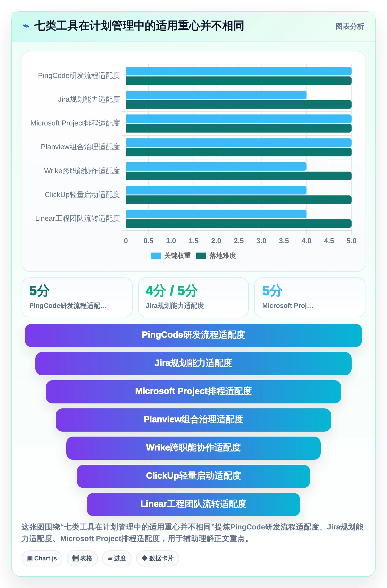Select funnel bar PingCode研发流程适配度
The height and width of the screenshot is (588, 387).
point(193,335)
